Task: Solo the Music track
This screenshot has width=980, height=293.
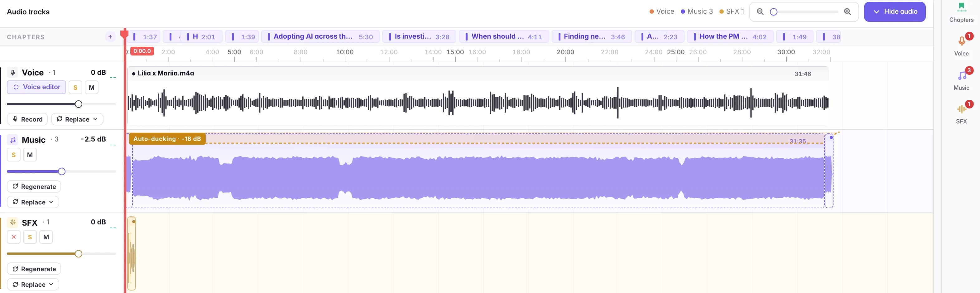Action: click(14, 155)
